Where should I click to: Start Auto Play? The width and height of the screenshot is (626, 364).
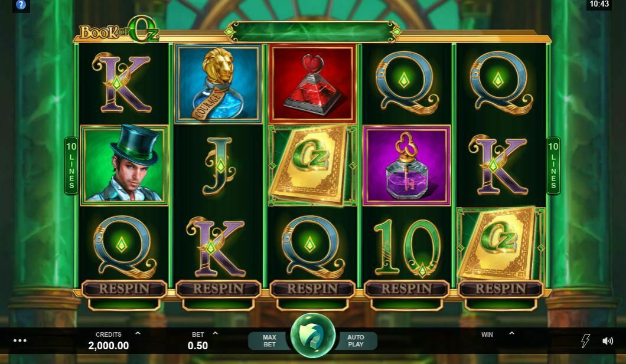coord(356,340)
